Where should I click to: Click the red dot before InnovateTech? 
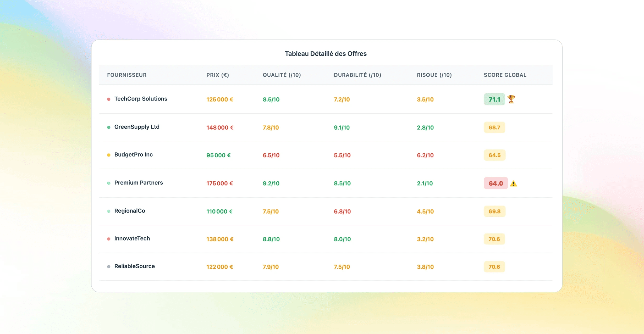click(x=109, y=239)
